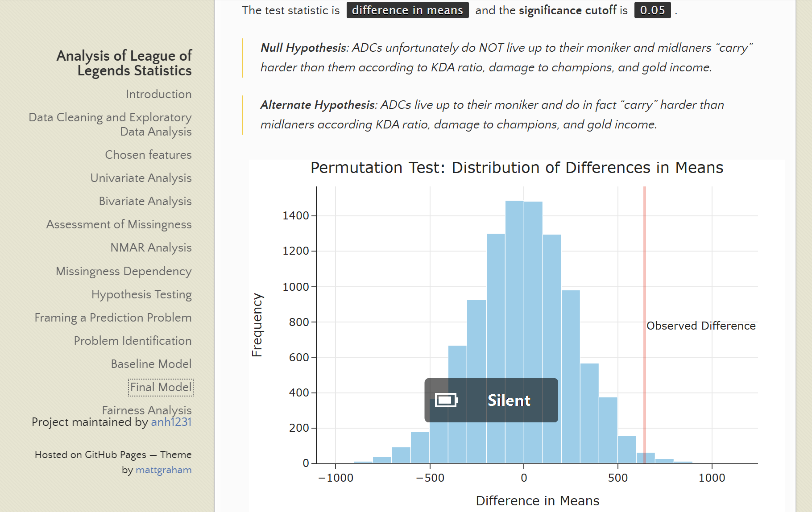Visit anh1231 maintainer profile link
The width and height of the screenshot is (812, 512).
click(x=171, y=422)
